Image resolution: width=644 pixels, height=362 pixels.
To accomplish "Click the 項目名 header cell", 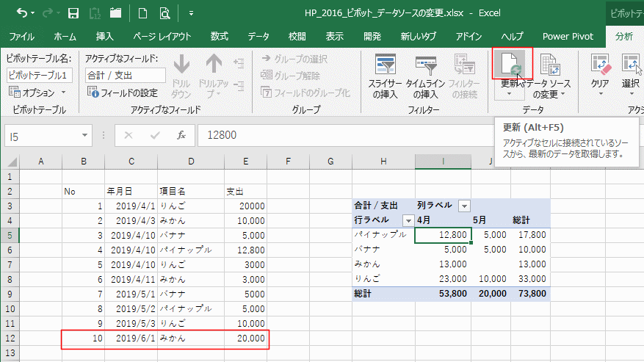I will (191, 192).
